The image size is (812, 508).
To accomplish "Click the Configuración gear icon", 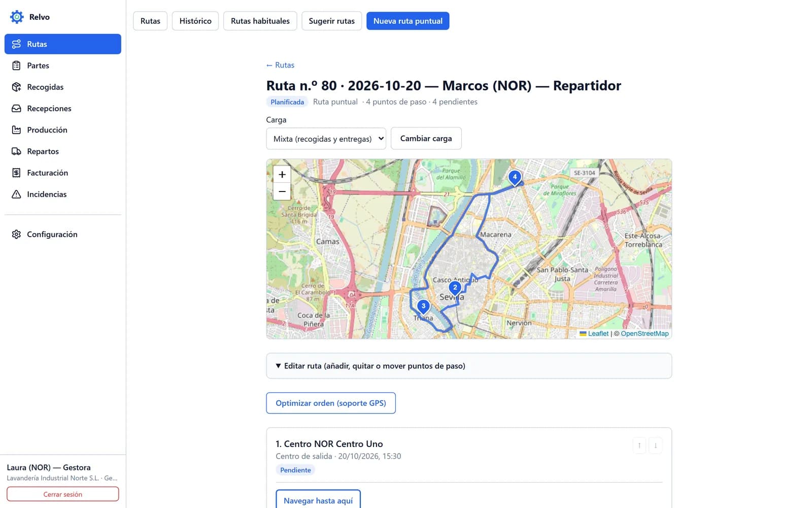I will tap(16, 234).
